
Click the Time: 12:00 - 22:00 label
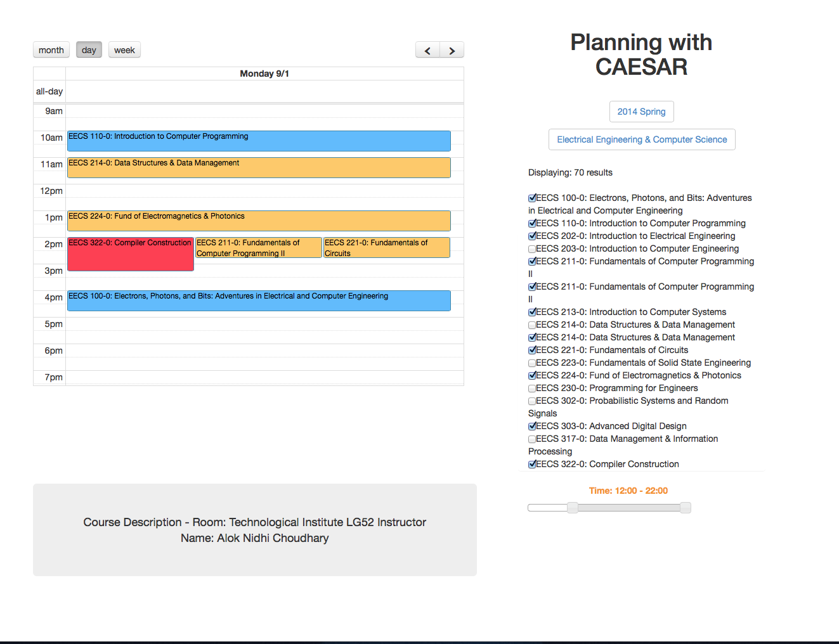click(628, 491)
